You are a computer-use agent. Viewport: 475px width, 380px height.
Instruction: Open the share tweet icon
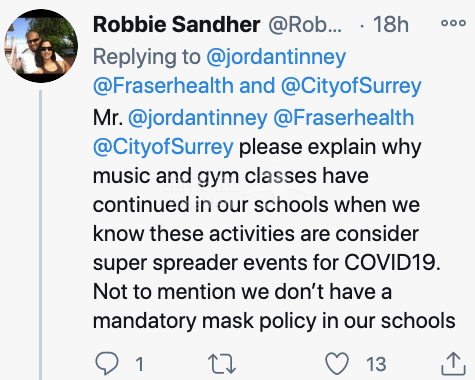453,364
